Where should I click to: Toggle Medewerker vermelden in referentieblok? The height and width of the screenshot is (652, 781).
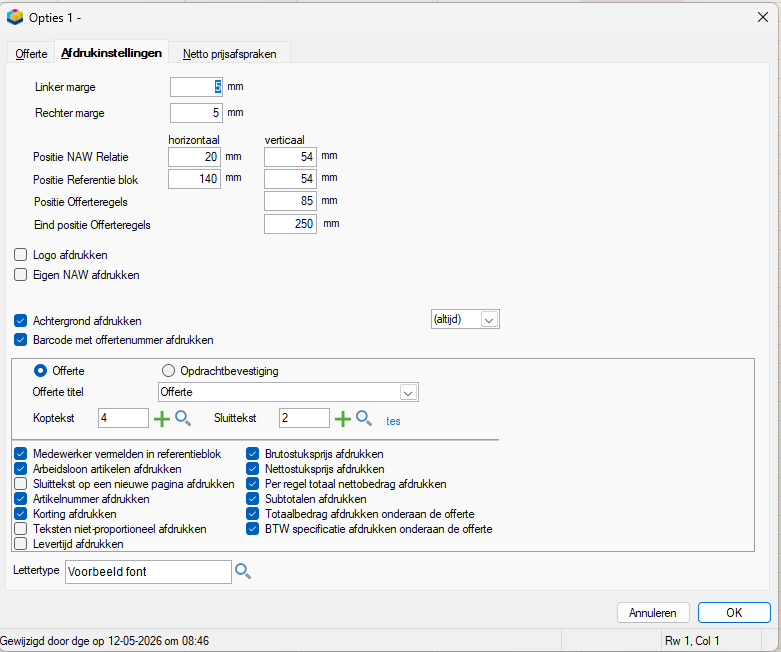click(20, 454)
